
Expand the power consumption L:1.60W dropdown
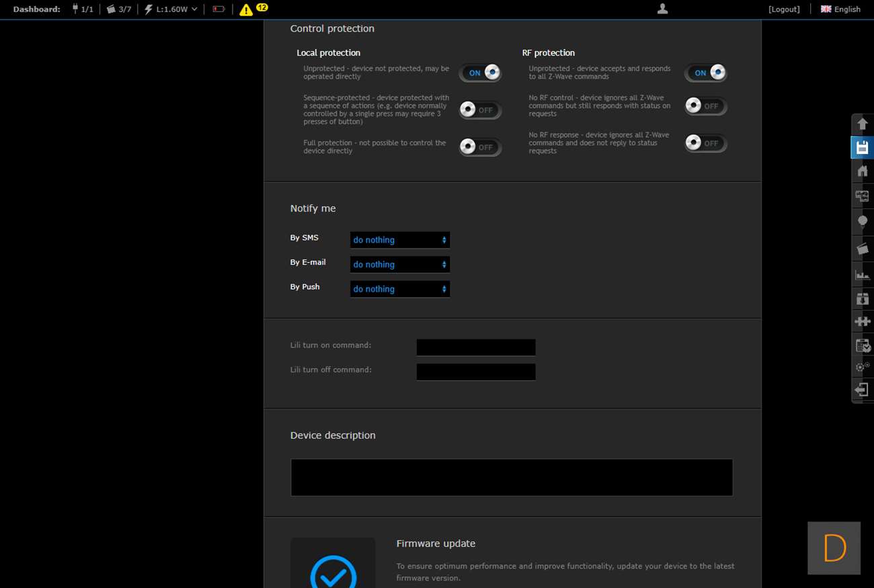171,9
